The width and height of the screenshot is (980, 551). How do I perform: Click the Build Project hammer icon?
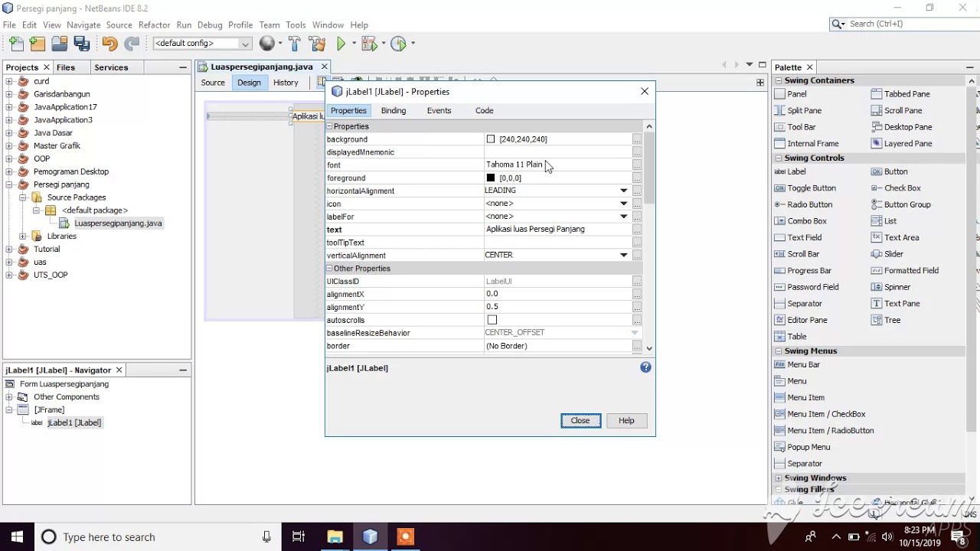(x=295, y=44)
